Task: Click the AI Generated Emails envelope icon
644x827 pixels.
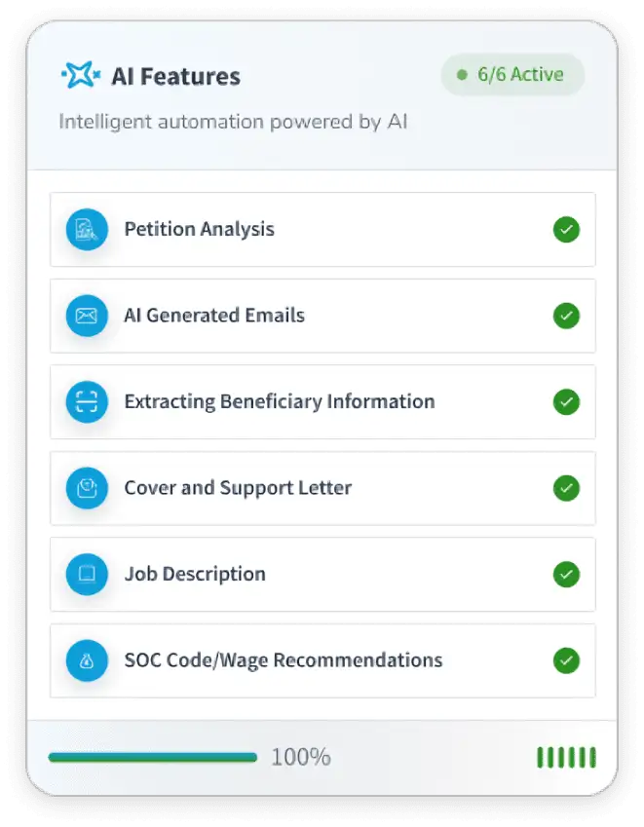Action: 87,316
